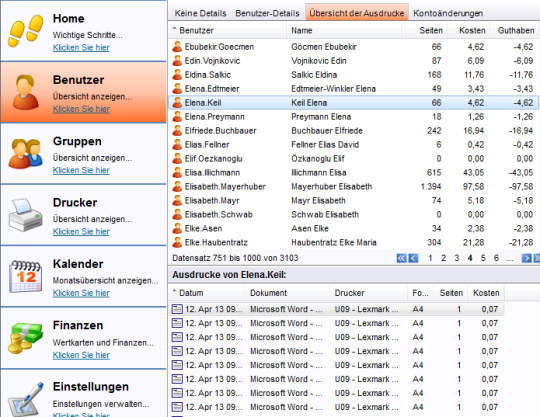Sort user table by Kosten column header
This screenshot has height=417, width=540.
pos(469,30)
